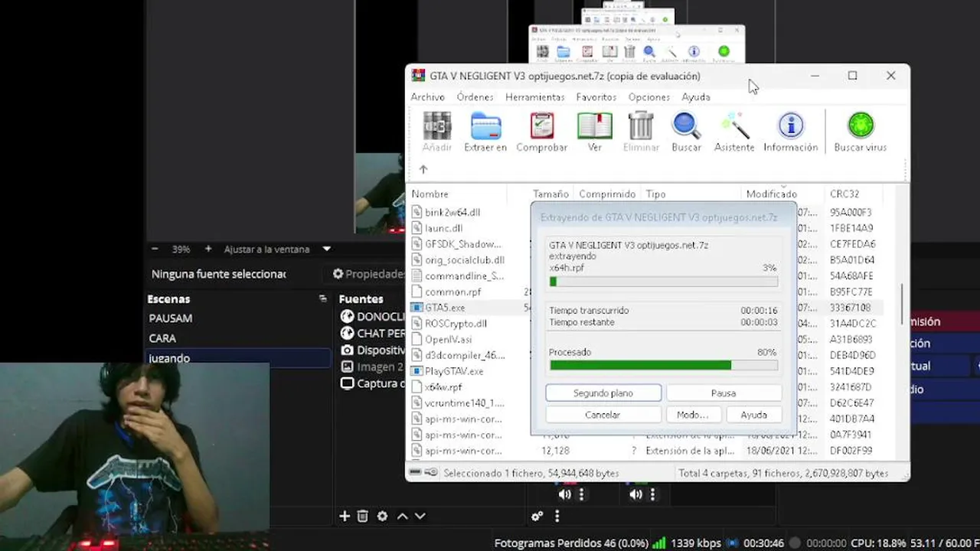This screenshot has width=980, height=551.
Task: Select the CHAT PER browser source
Action: click(372, 333)
